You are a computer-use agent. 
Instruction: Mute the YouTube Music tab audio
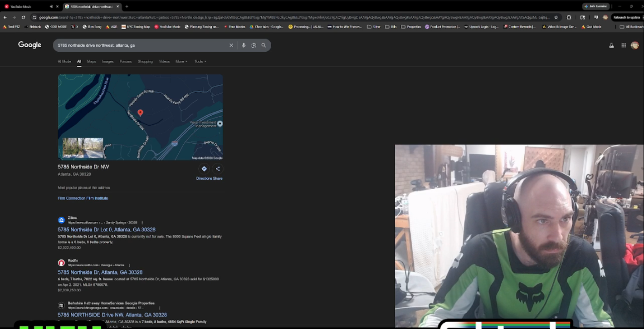[x=51, y=7]
